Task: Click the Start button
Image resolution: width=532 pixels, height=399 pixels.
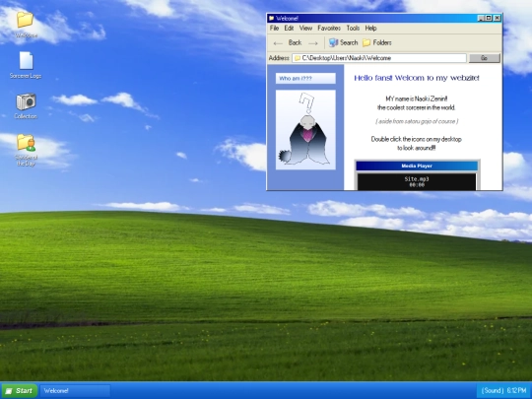Action: (x=20, y=391)
